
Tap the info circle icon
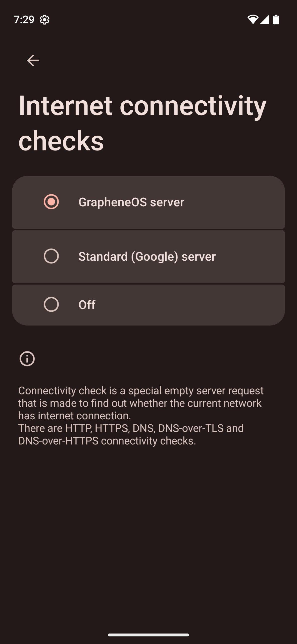27,358
